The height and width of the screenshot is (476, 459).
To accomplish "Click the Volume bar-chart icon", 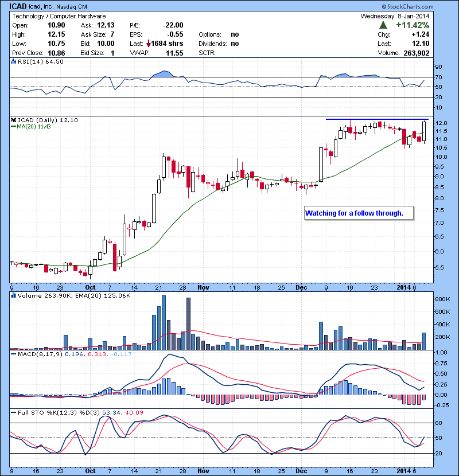I will coord(13,295).
